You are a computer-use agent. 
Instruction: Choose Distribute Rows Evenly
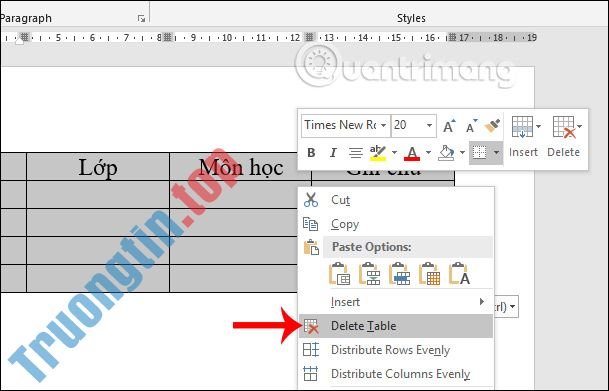[396, 350]
